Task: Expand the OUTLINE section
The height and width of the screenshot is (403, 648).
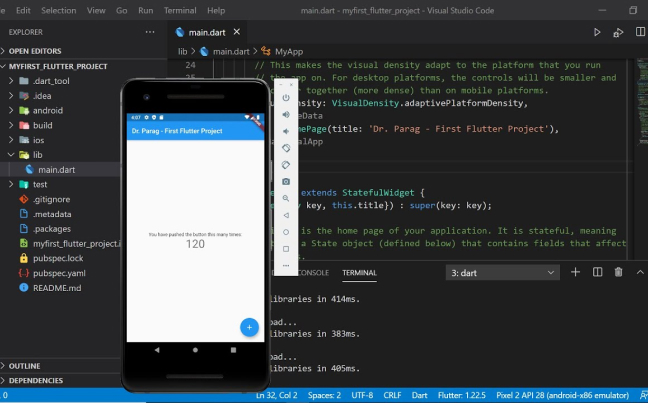Action: (25, 366)
